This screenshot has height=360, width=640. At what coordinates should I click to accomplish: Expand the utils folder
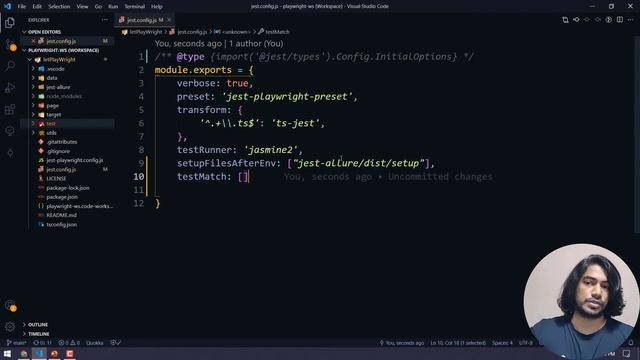[51, 133]
